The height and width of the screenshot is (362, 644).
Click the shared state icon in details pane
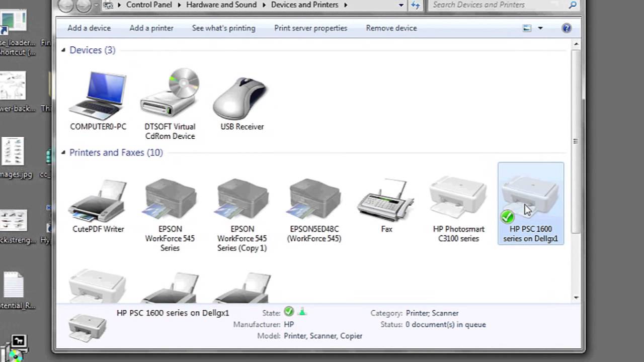click(x=302, y=312)
